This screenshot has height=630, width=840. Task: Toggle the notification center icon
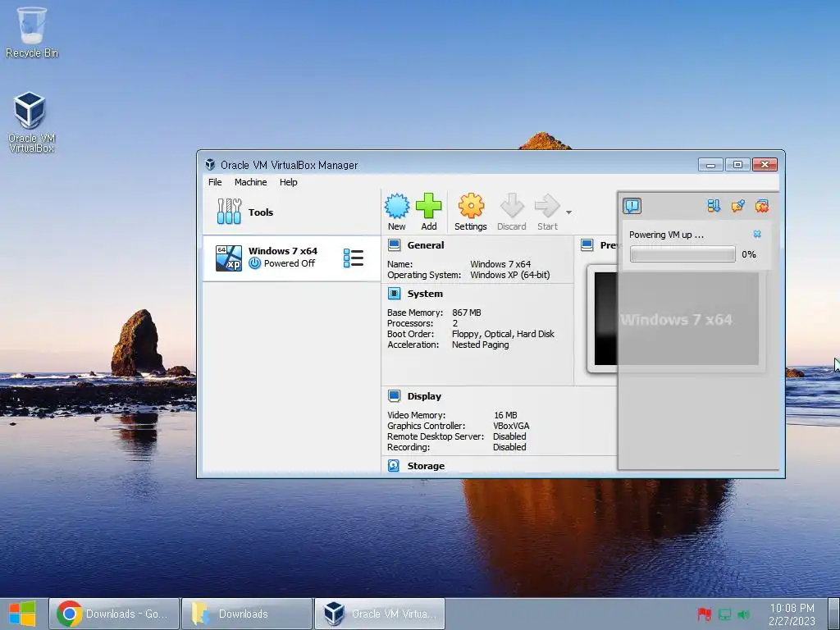pos(632,206)
